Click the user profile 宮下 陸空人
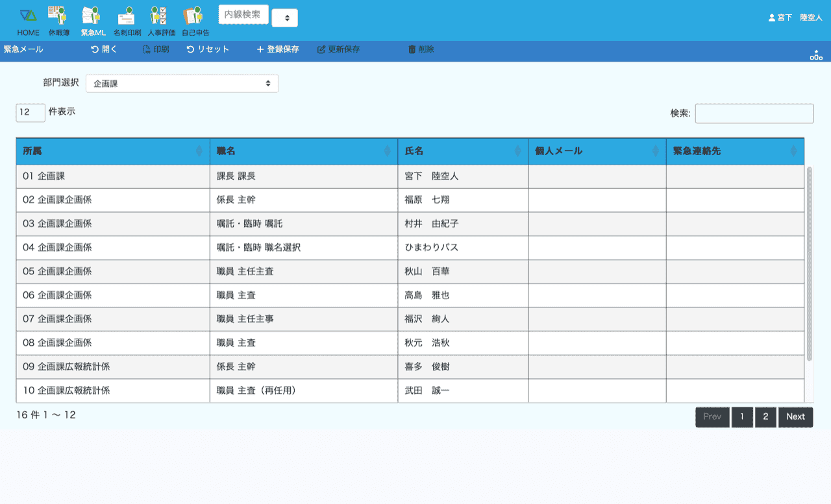The width and height of the screenshot is (831, 504). tap(795, 18)
